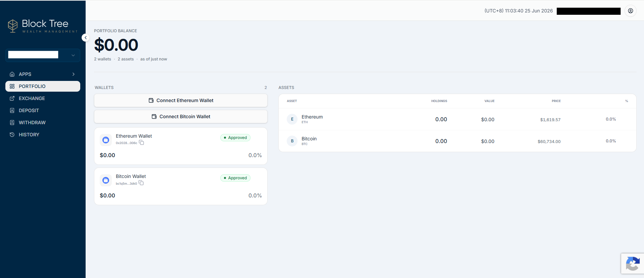Click the $0.00 portfolio balance
644x278 pixels.
tap(116, 45)
